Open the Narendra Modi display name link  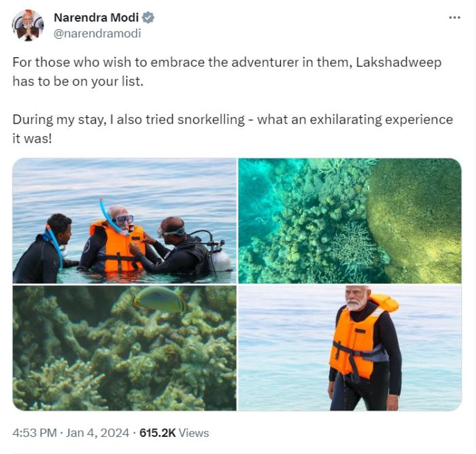point(96,18)
